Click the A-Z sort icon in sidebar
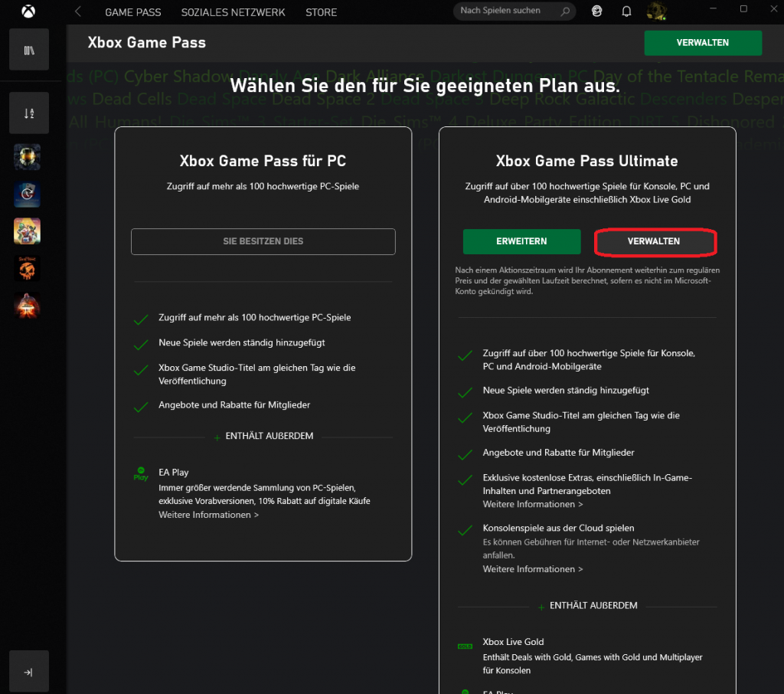The height and width of the screenshot is (694, 784). point(29,113)
